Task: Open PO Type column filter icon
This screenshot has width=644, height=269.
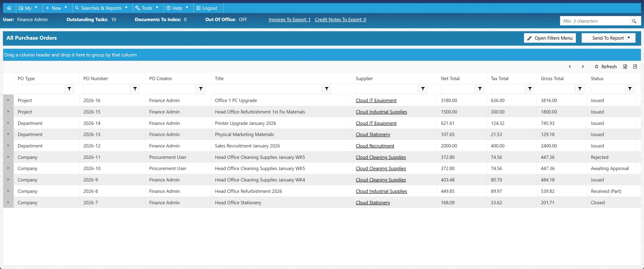Action: pyautogui.click(x=69, y=89)
